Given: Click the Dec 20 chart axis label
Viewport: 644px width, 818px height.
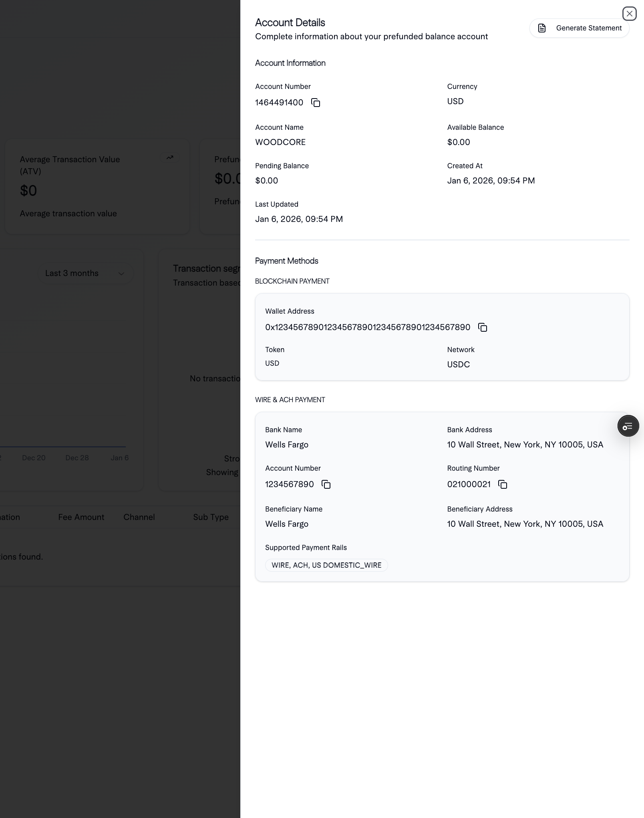Looking at the screenshot, I should point(34,458).
